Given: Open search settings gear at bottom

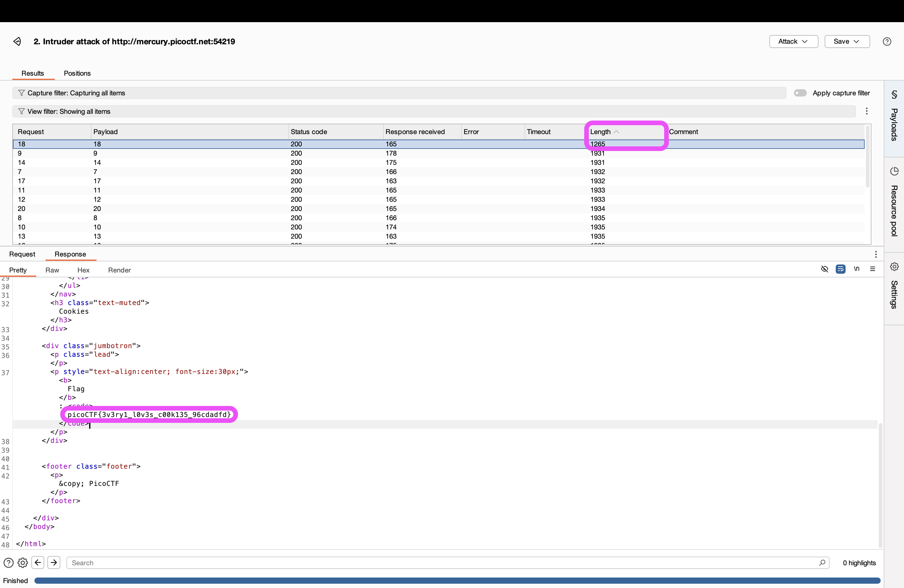Looking at the screenshot, I should point(23,562).
